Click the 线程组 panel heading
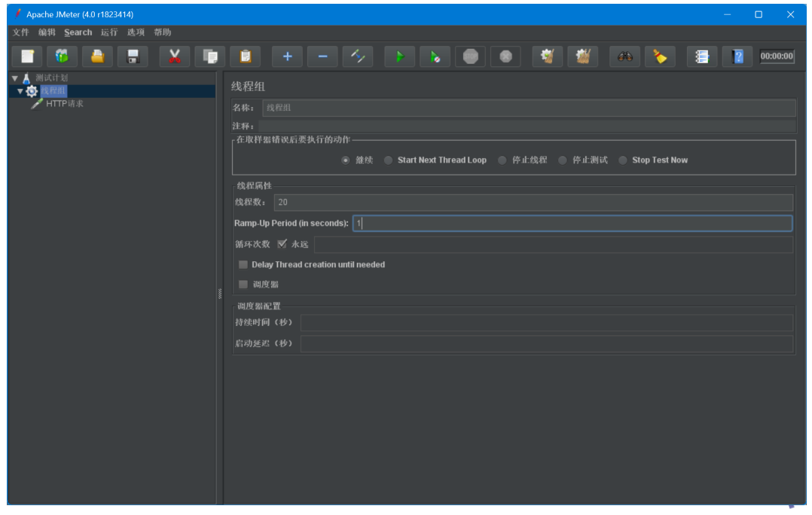The height and width of the screenshot is (515, 812). pos(248,87)
